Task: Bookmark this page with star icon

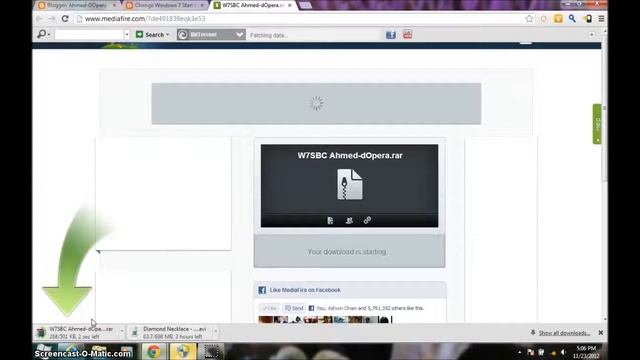Action: click(x=529, y=18)
